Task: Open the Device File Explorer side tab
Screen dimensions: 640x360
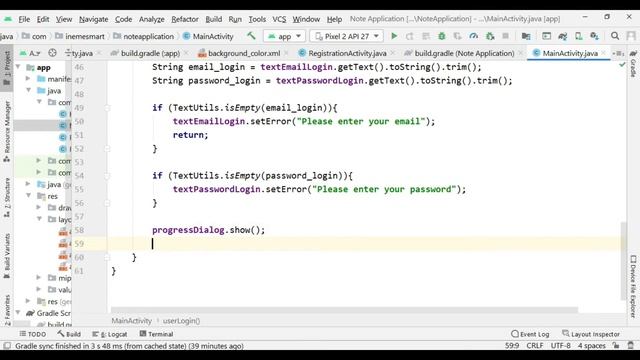Action: (633, 286)
